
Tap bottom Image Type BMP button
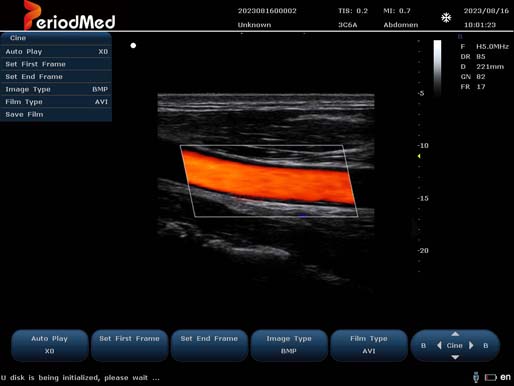[289, 345]
